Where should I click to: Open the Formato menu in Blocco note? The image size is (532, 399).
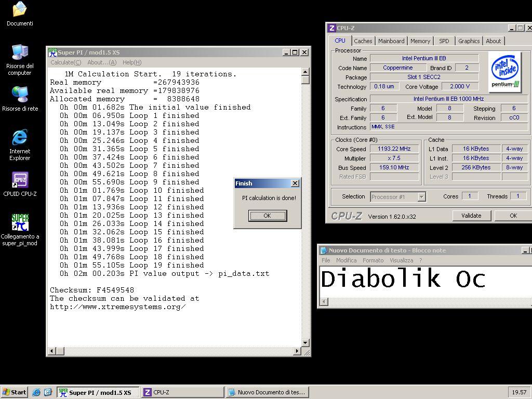point(373,260)
